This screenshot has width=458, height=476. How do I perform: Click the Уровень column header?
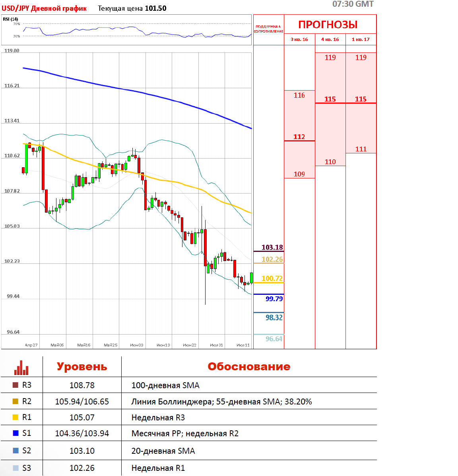[82, 366]
